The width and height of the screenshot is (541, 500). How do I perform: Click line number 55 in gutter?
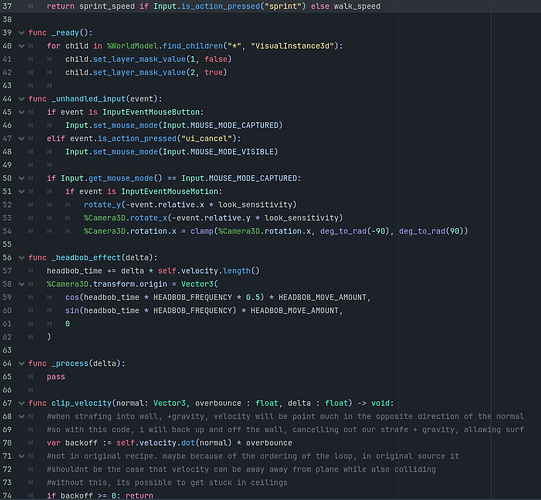pos(7,244)
